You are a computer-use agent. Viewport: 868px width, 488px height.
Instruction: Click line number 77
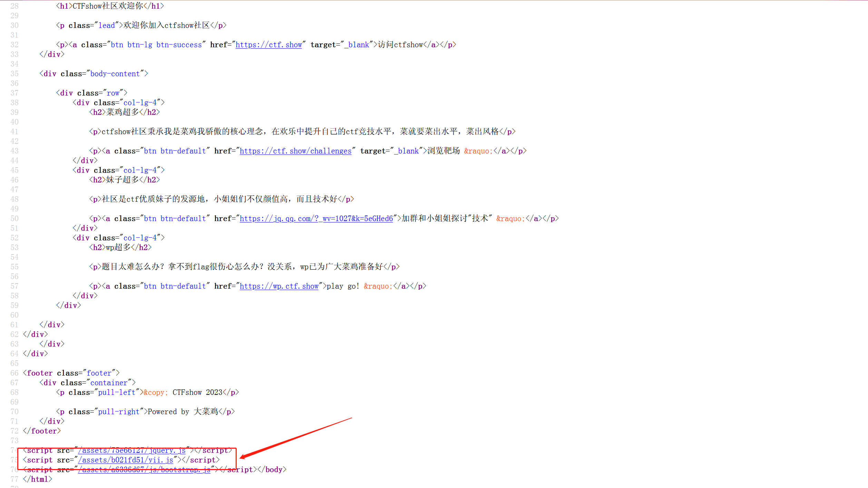pos(14,479)
